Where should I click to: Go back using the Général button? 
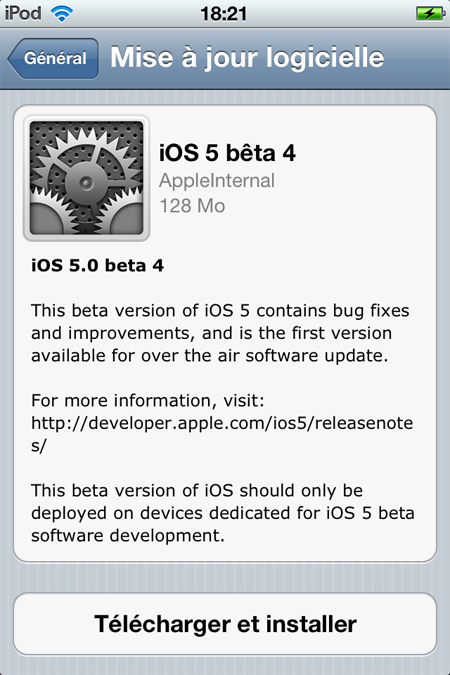pos(53,59)
